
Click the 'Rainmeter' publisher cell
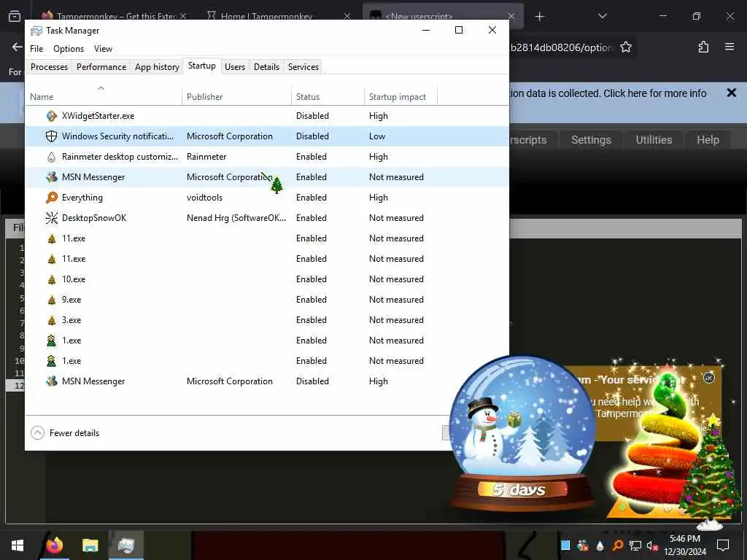[x=206, y=157]
